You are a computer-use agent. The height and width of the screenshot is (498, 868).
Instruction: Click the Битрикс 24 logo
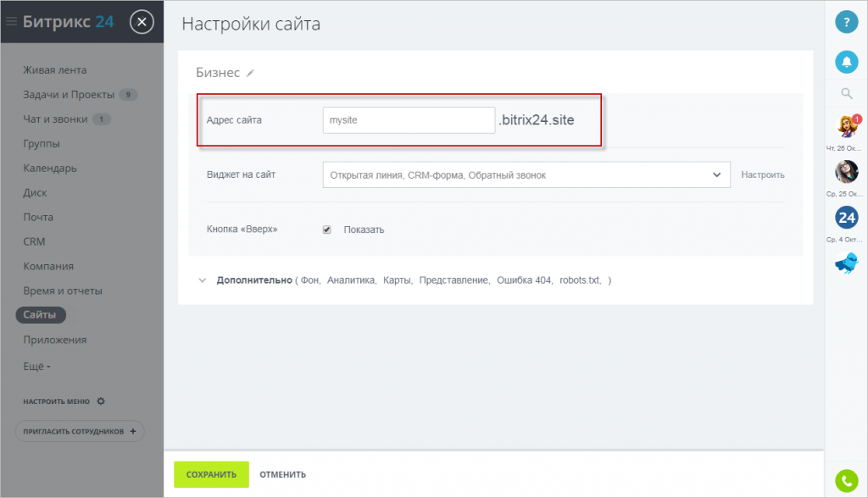68,21
